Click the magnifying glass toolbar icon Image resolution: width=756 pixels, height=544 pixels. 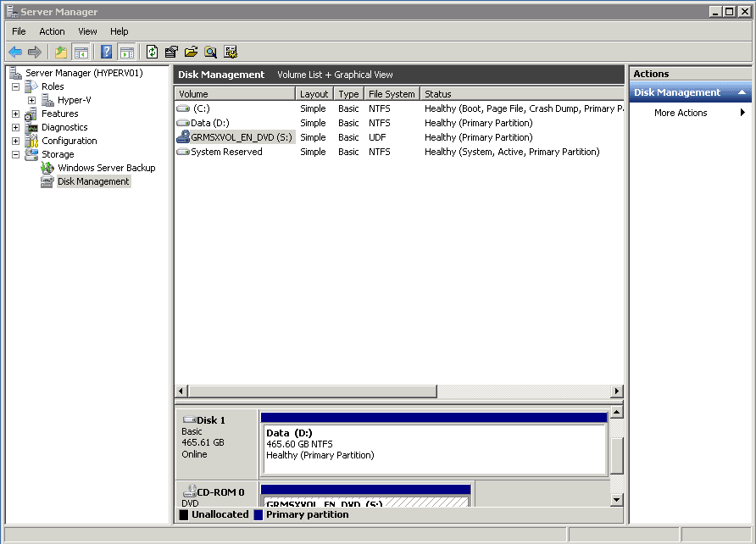click(210, 52)
